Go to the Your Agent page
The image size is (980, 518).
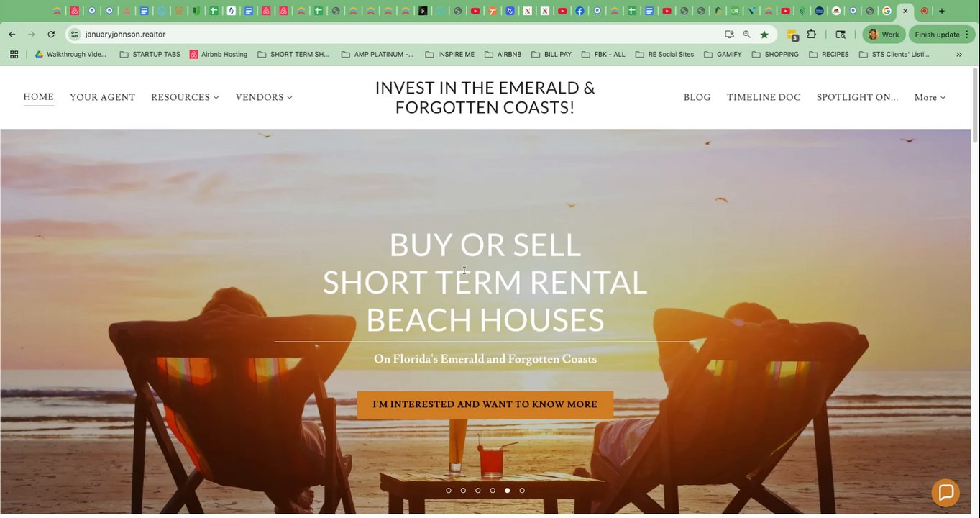pos(102,97)
